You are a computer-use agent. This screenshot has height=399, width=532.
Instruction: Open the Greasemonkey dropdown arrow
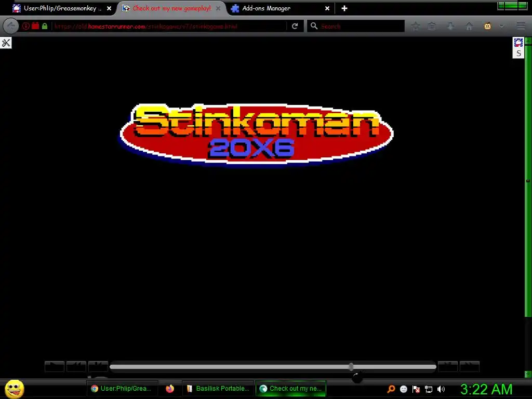[502, 26]
